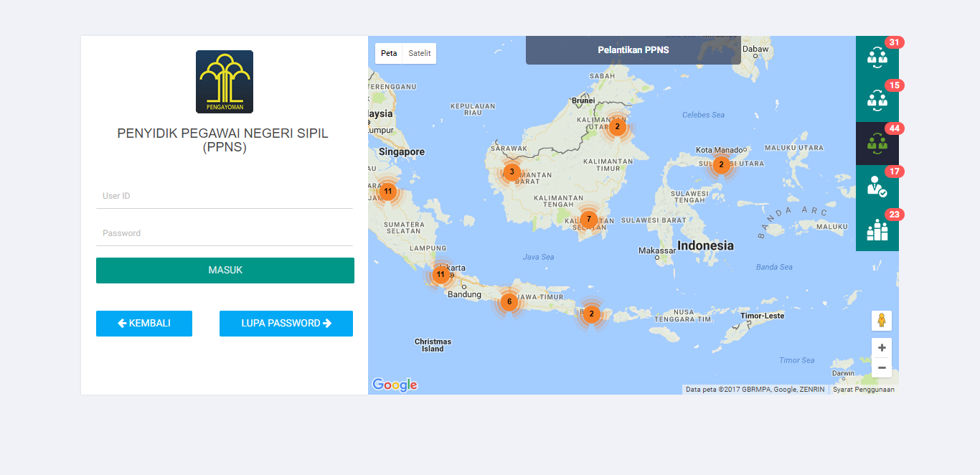980x475 pixels.
Task: Click the Street View pegman icon
Action: 882,321
